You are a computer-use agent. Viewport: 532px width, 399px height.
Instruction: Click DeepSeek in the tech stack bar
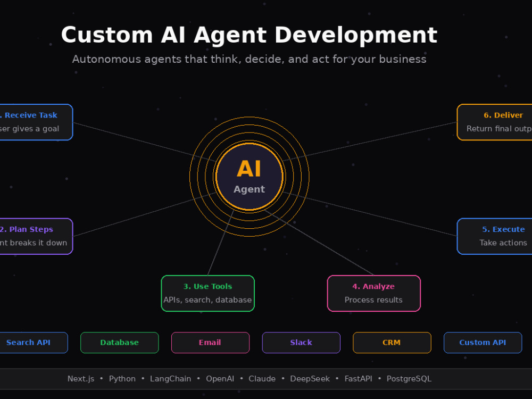pos(310,379)
